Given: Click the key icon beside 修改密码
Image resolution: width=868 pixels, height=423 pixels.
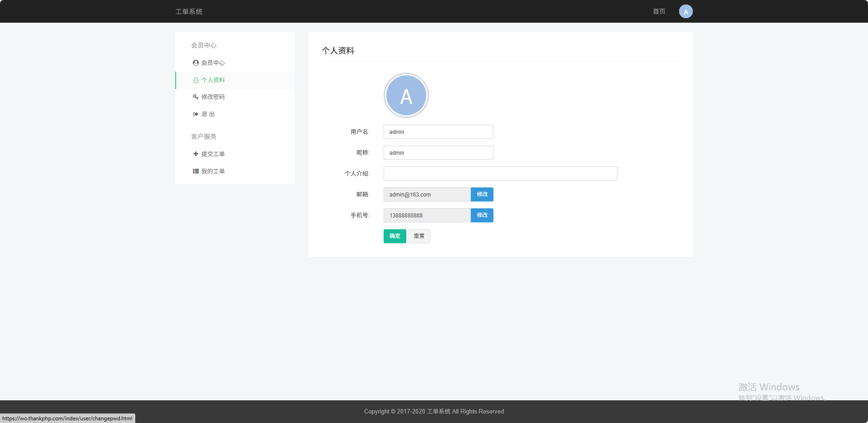Looking at the screenshot, I should pos(196,97).
